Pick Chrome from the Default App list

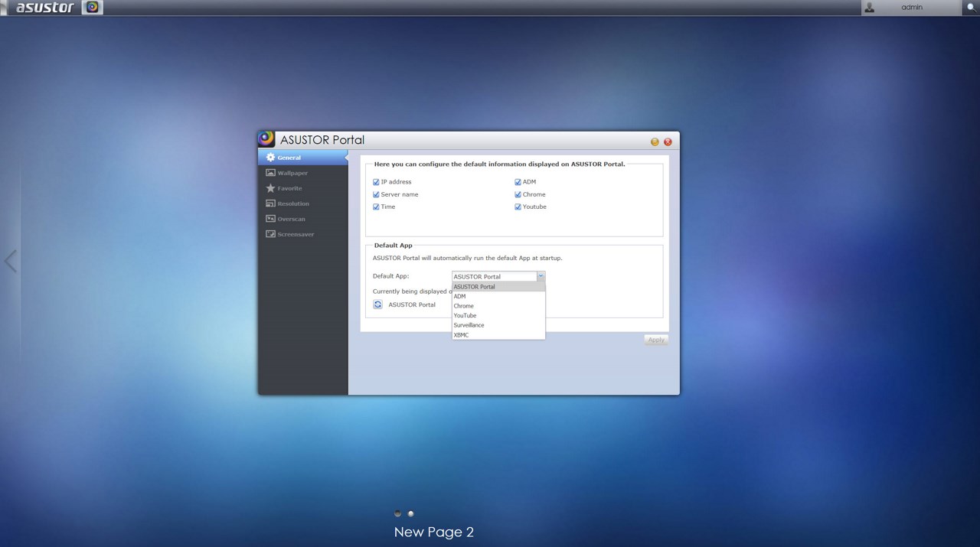click(x=498, y=306)
